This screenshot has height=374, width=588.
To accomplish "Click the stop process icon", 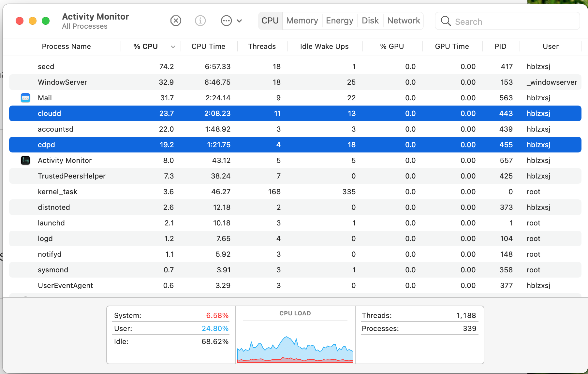I will (x=176, y=21).
